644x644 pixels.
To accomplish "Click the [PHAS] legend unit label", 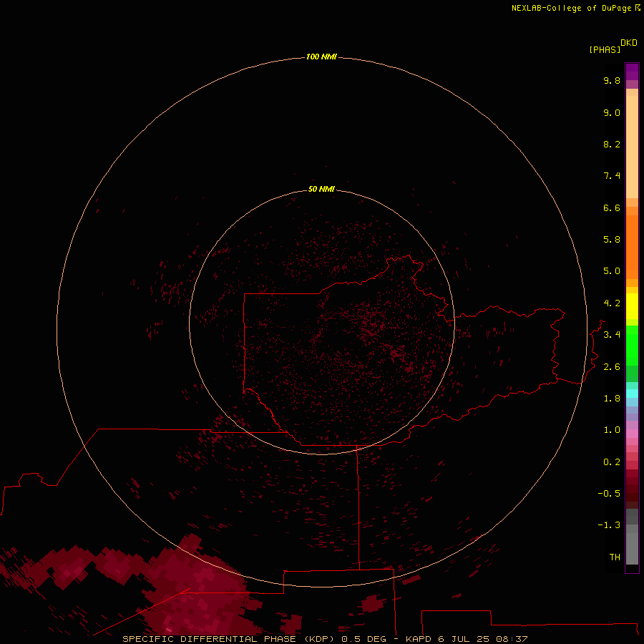I will [x=605, y=49].
